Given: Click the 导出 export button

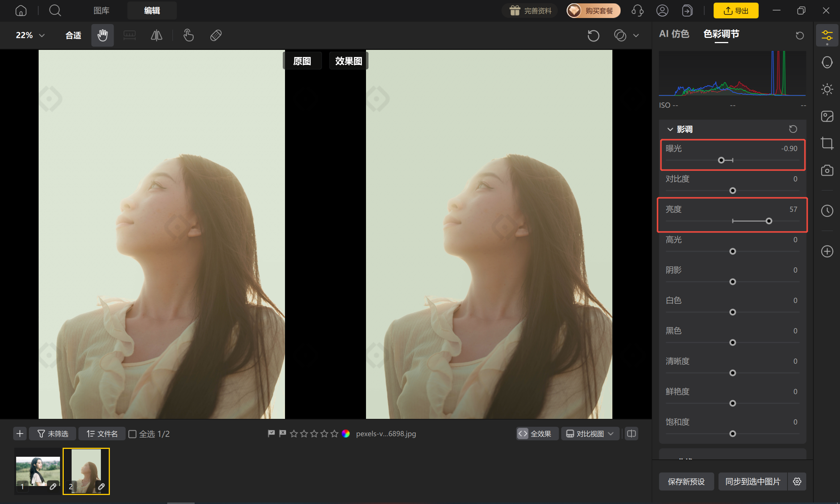Looking at the screenshot, I should tap(736, 10).
